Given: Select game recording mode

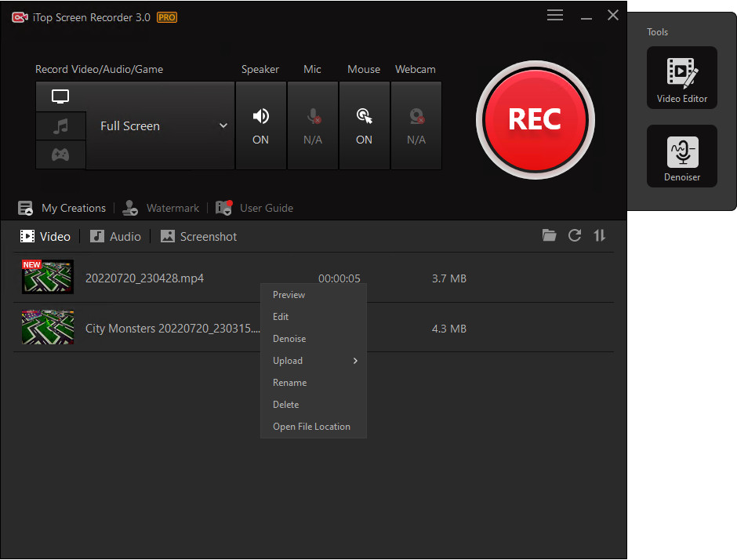Looking at the screenshot, I should [x=60, y=155].
